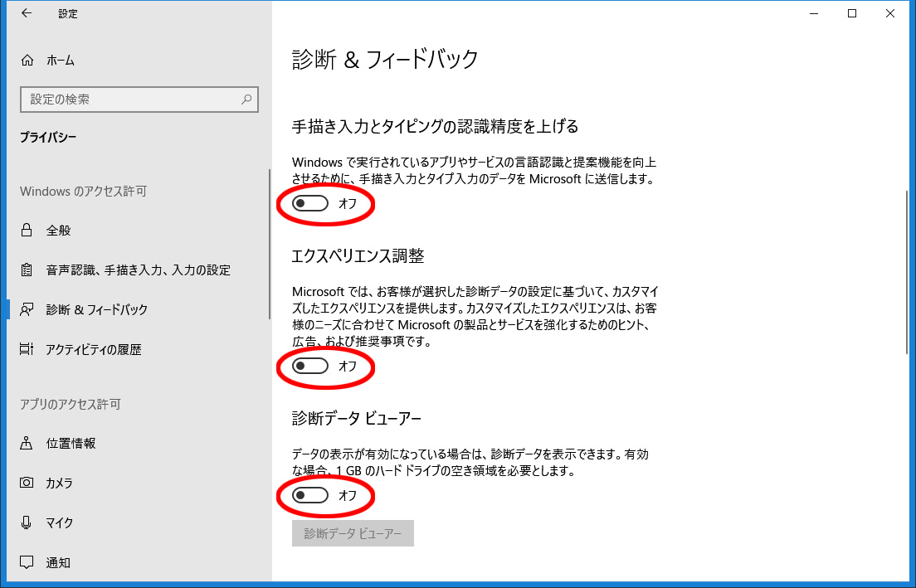916x588 pixels.
Task: Click the Home house icon
Action: pos(27,61)
